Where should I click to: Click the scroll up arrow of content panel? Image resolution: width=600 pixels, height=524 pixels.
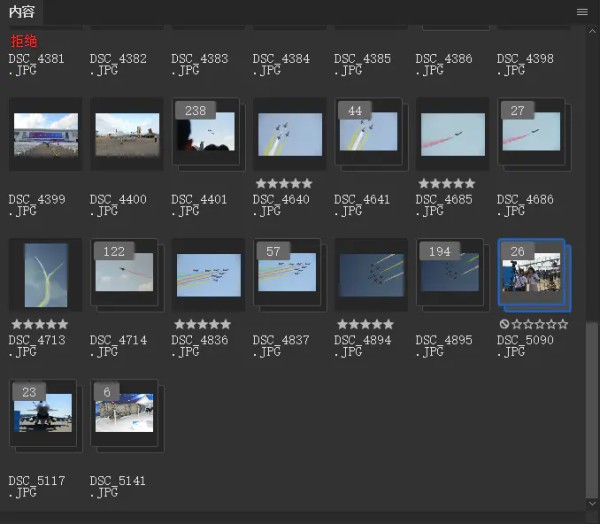tap(592, 31)
